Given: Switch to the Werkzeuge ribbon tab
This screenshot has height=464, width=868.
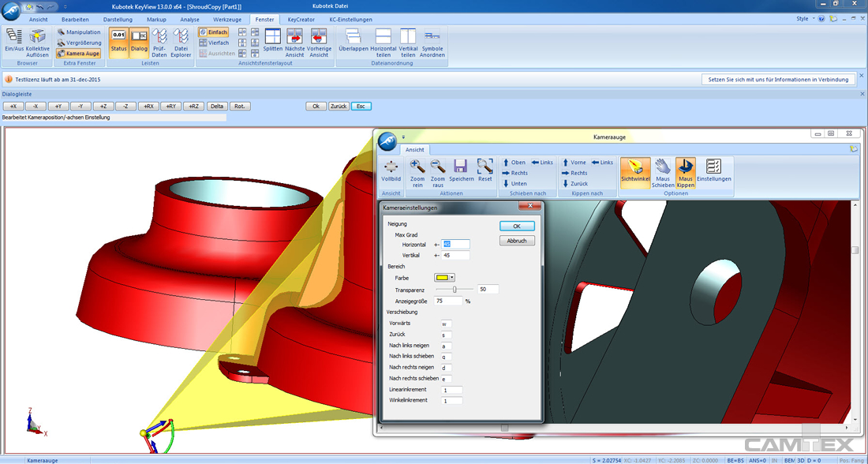Looking at the screenshot, I should pos(227,19).
